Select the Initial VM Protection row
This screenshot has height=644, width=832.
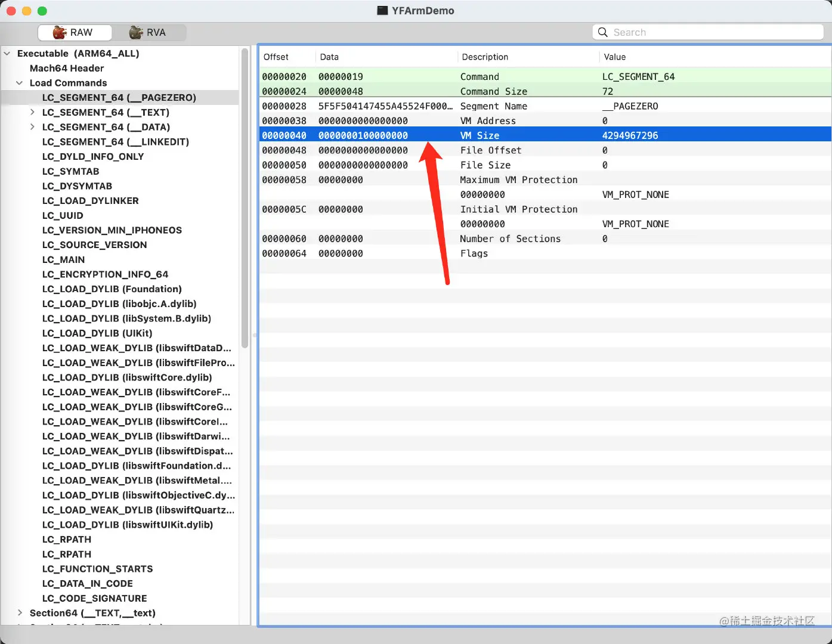[545, 209]
